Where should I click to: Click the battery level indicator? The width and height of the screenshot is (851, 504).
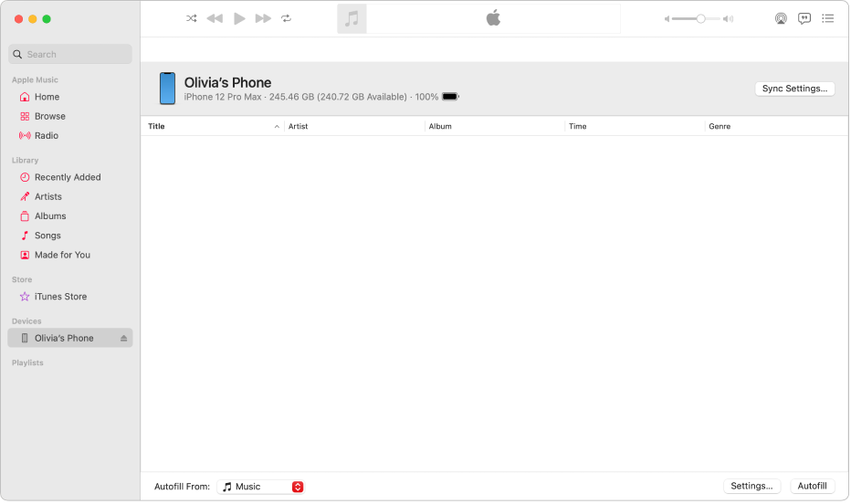(x=450, y=97)
